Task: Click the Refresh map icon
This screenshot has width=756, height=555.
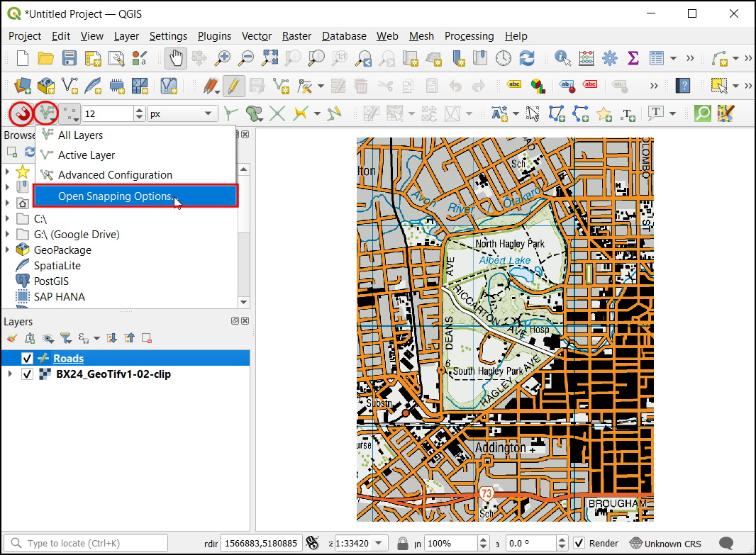Action: point(526,58)
